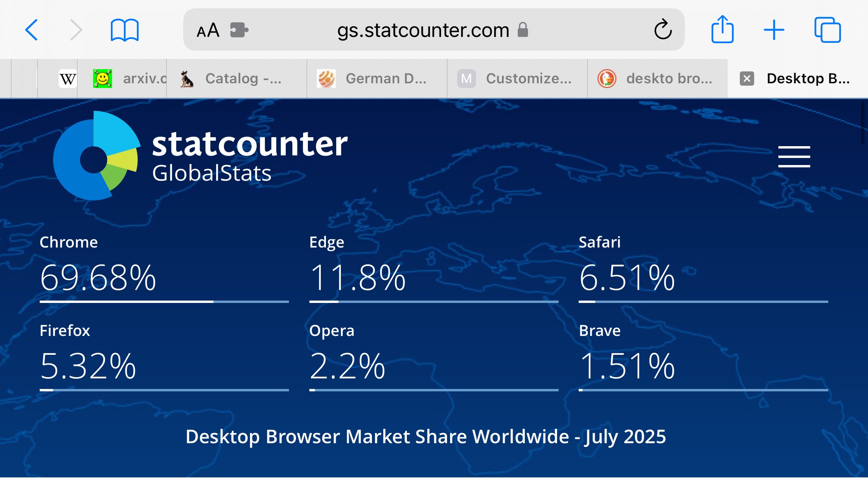Screen dimensions: 868x488
Task: Open the deskto bro... DuckDuckGo tab
Action: 658,79
